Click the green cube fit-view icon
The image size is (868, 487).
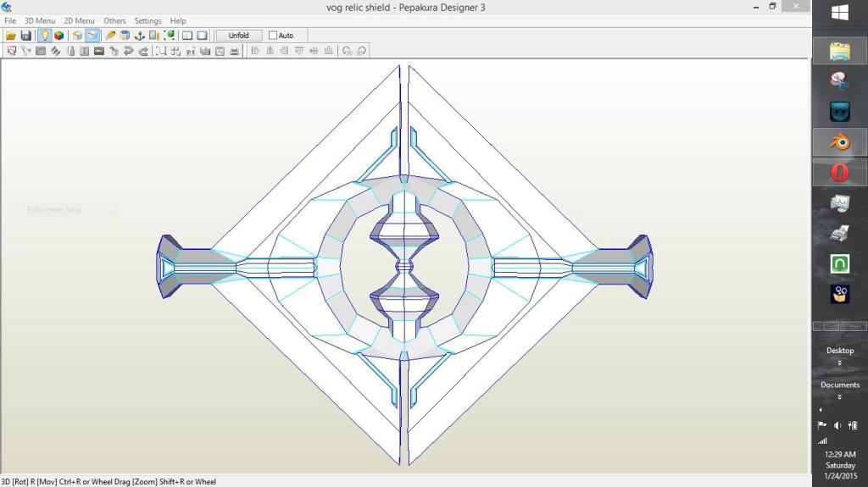(170, 36)
